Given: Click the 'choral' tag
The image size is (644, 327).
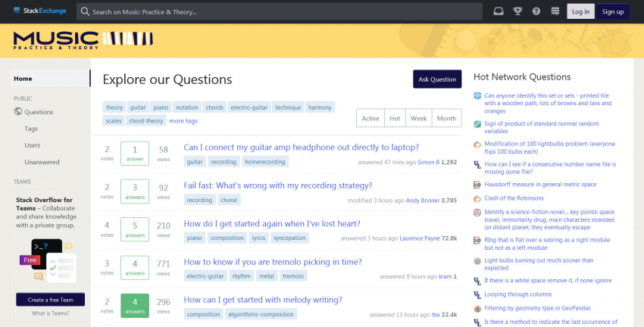Looking at the screenshot, I should pos(229,201).
